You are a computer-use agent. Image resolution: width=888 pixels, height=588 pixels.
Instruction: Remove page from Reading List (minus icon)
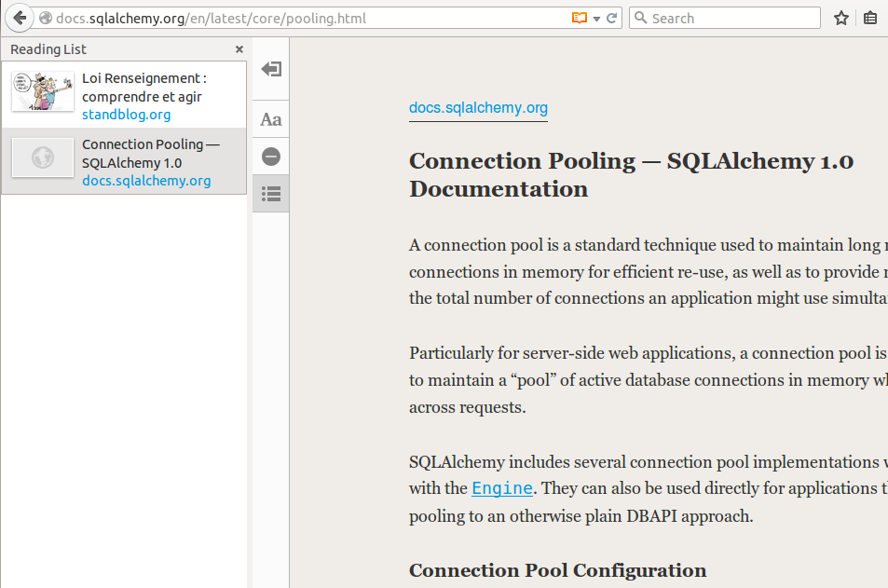271,157
